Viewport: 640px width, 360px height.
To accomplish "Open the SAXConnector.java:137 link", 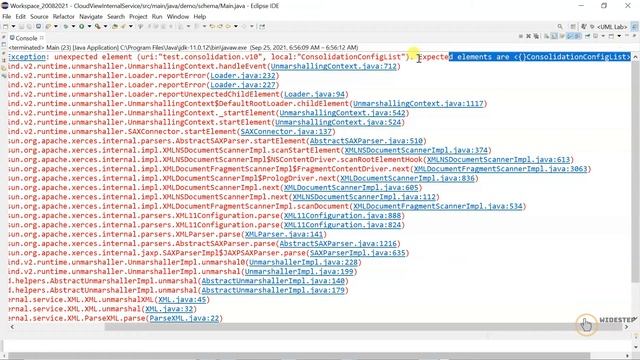I will (286, 131).
